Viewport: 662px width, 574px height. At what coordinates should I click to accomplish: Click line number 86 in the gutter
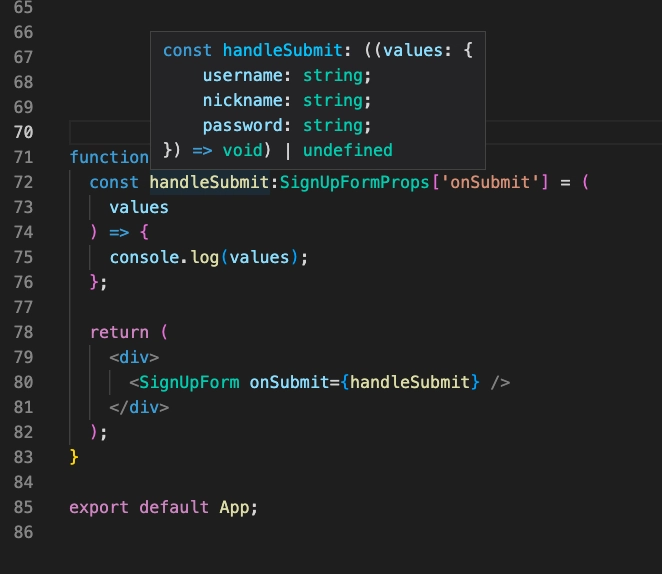tap(23, 532)
